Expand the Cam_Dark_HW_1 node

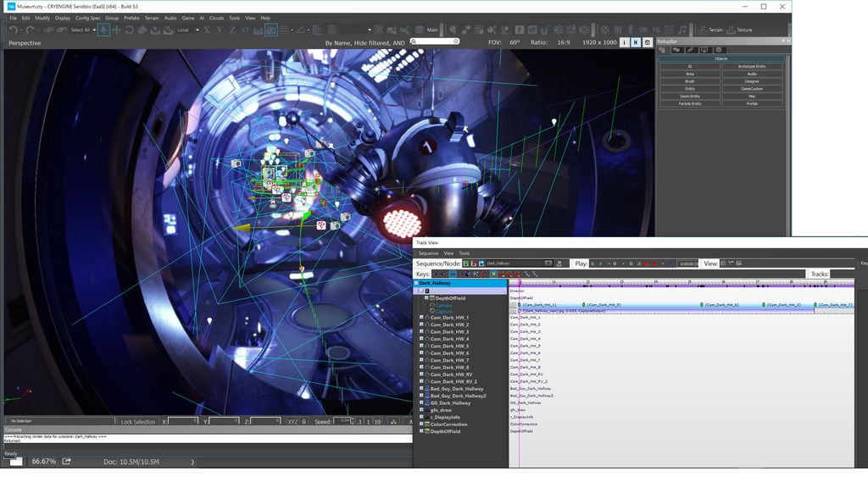click(x=421, y=317)
